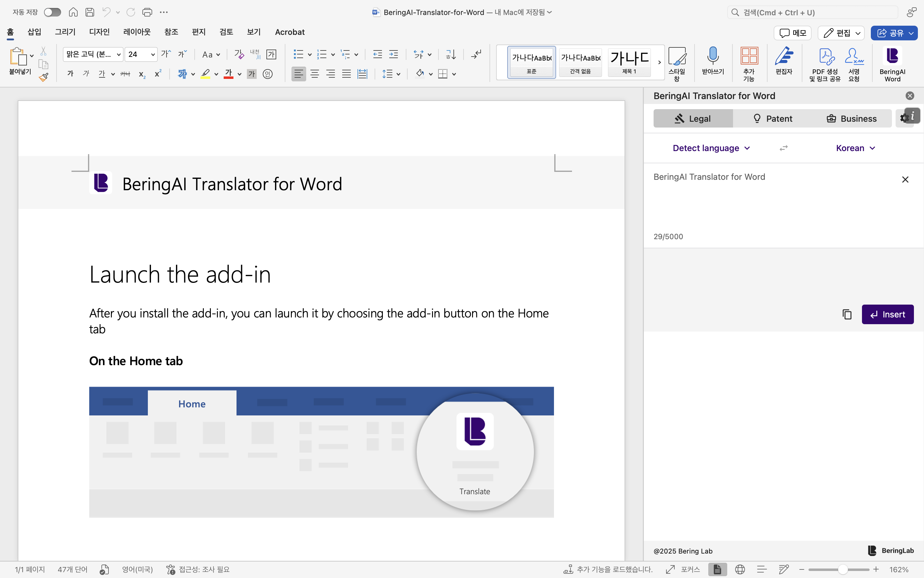Expand the styles gallery arrow

pos(659,62)
